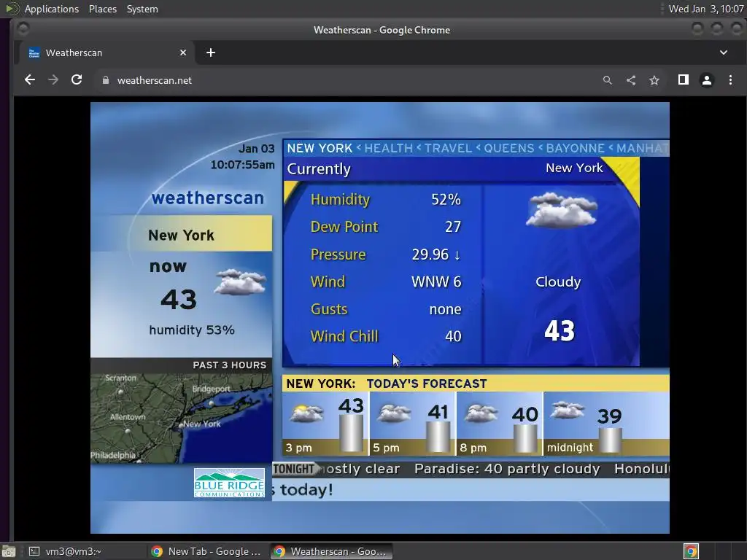Click the Cloudy condition label

pos(558,282)
